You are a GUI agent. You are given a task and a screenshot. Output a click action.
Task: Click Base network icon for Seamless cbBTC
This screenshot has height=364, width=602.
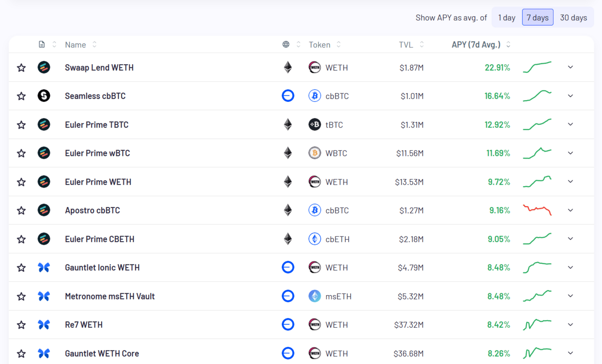point(288,96)
